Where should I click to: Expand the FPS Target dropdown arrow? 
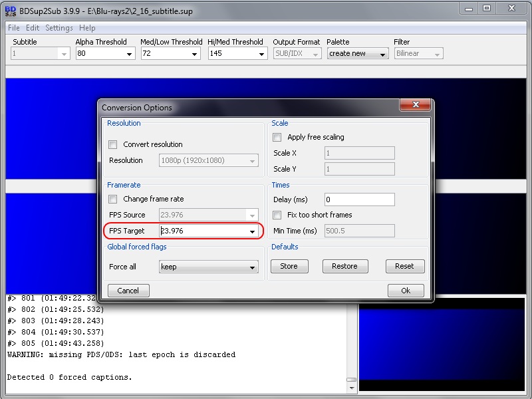[252, 231]
